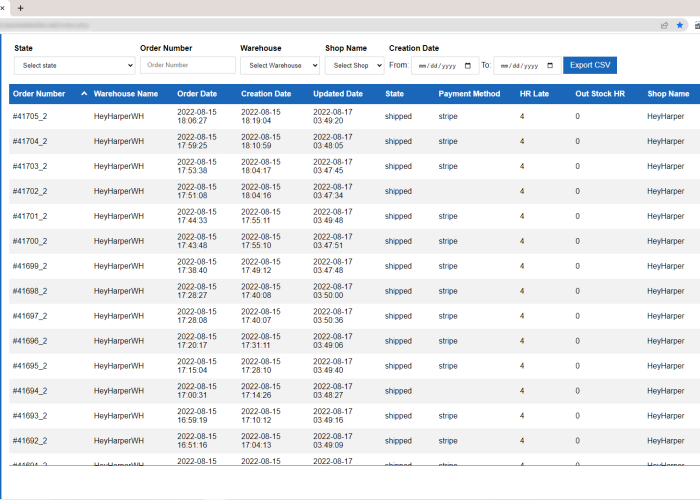Click updated date 2022-08-17 03:50:00

[x=333, y=292]
